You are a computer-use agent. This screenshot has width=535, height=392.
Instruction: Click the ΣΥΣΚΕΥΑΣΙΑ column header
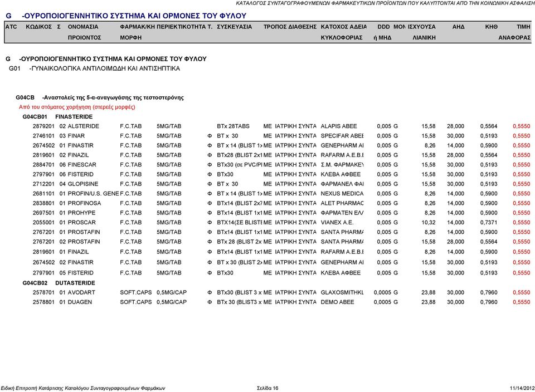pyautogui.click(x=235, y=27)
